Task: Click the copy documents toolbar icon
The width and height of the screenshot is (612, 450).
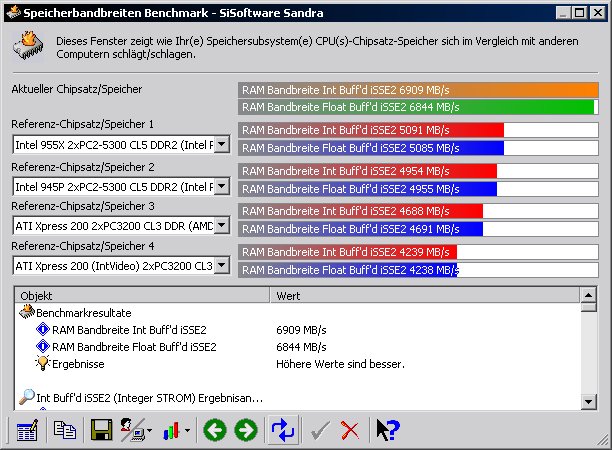Action: point(65,430)
